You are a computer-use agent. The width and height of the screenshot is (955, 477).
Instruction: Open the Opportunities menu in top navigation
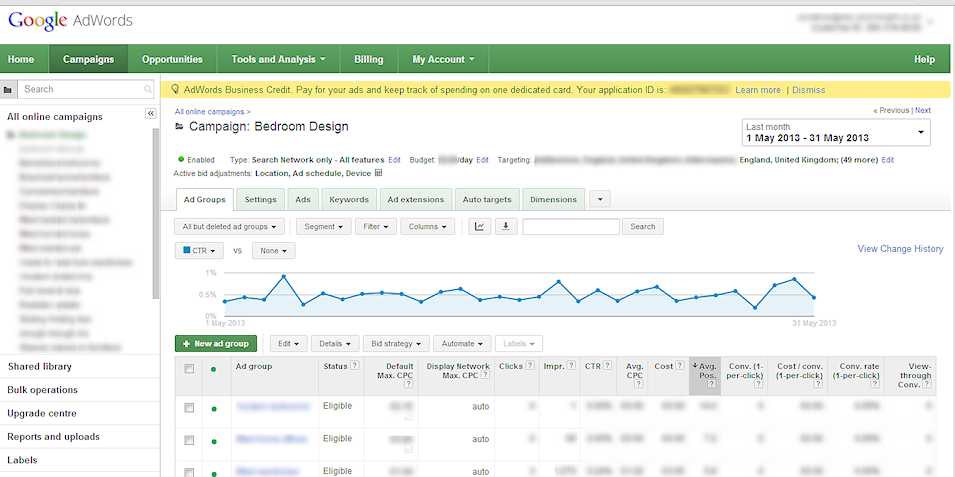pyautogui.click(x=172, y=59)
